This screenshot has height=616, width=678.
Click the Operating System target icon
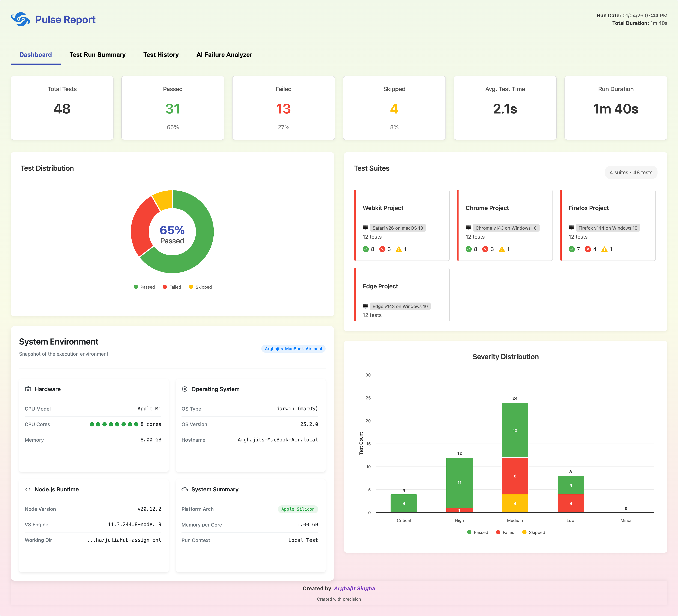(185, 389)
